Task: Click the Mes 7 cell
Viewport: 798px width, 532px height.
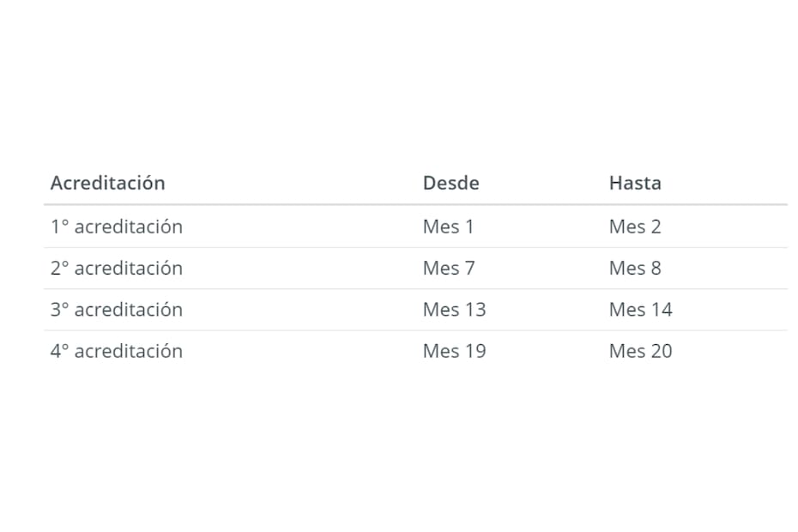Action: pos(449,269)
